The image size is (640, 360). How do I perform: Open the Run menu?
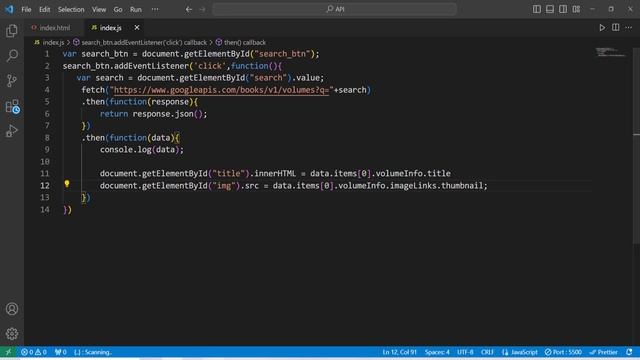[136, 9]
